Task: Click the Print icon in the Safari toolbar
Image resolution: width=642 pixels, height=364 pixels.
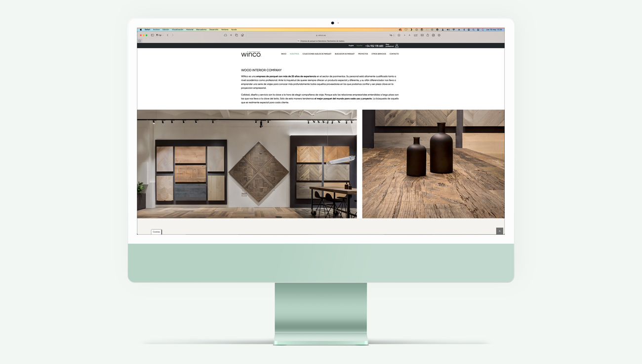Action: (x=433, y=35)
